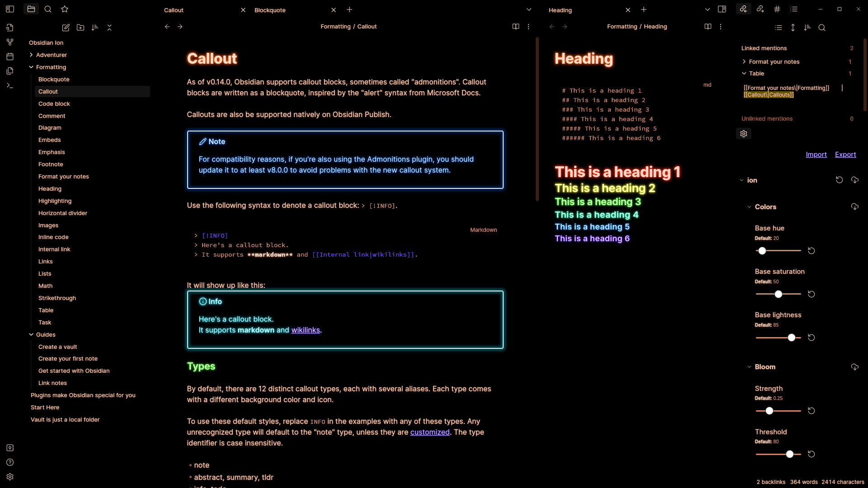Open the bookmarks star tab
This screenshot has width=868, height=488.
tap(65, 9)
